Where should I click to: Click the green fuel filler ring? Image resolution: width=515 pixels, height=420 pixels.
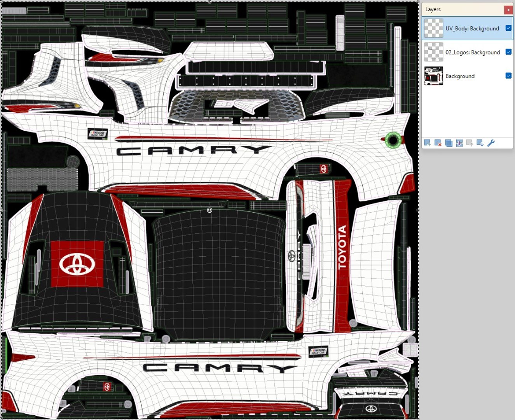(393, 140)
